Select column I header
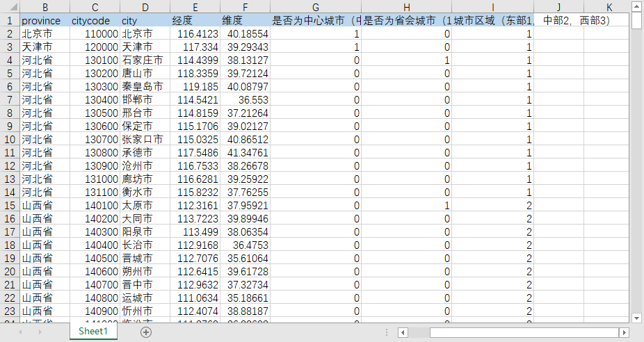Screen dimensions: 644x342 [493, 6]
